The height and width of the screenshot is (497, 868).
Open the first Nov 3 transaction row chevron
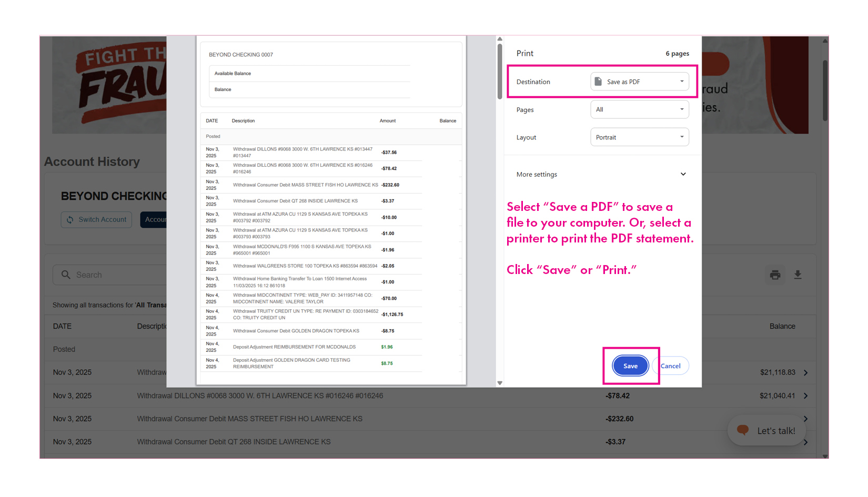(x=805, y=373)
